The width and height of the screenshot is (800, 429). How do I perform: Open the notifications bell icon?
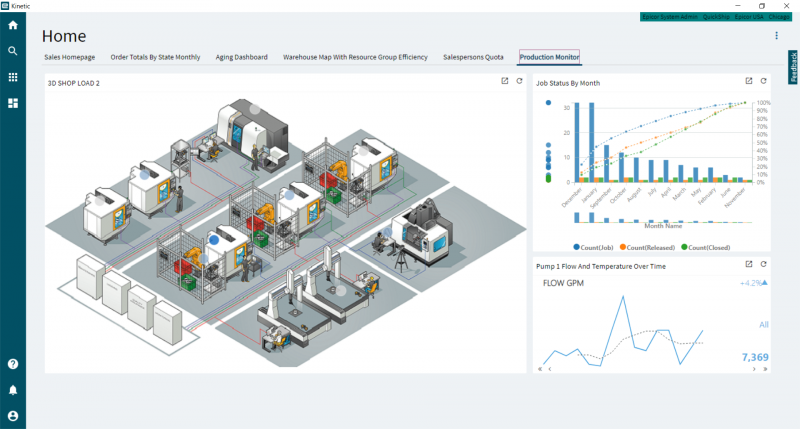(x=13, y=390)
